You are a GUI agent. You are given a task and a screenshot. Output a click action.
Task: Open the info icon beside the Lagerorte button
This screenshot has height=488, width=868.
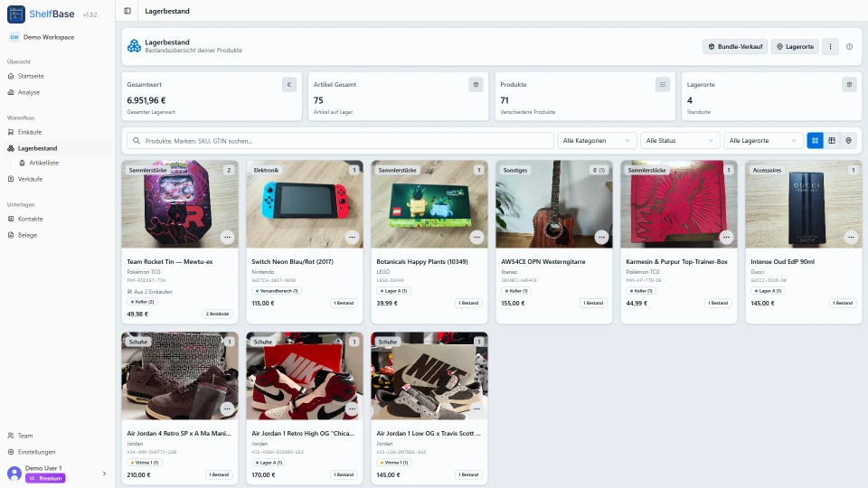click(x=849, y=46)
